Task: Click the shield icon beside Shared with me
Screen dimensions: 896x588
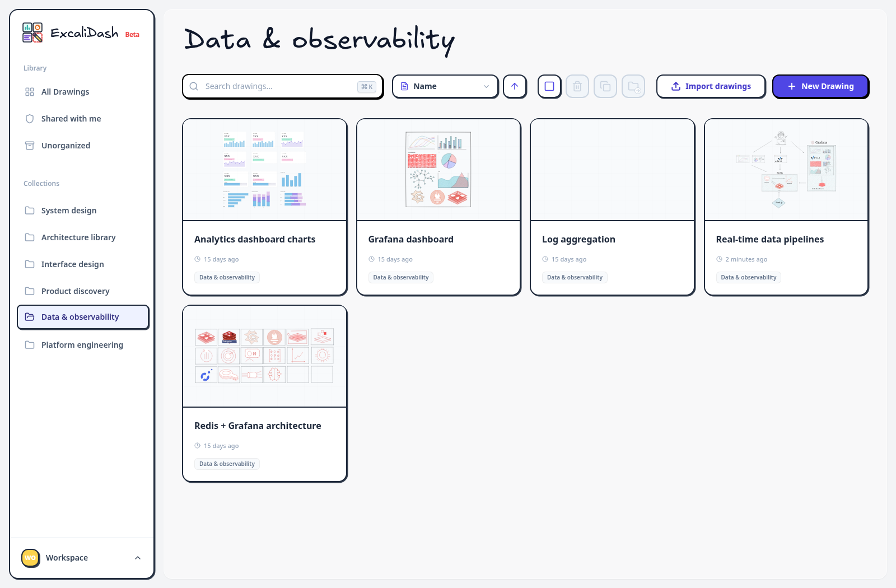Action: pyautogui.click(x=30, y=119)
